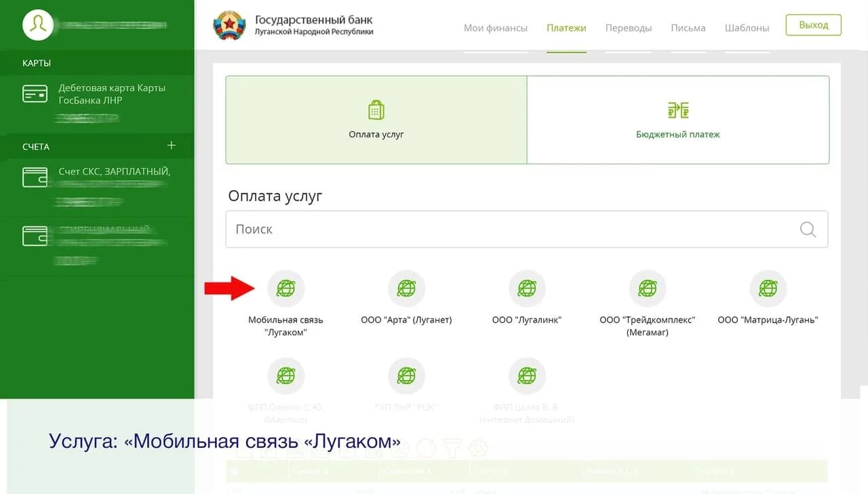Click the СЧЕТА section header
The image size is (868, 494).
point(36,146)
